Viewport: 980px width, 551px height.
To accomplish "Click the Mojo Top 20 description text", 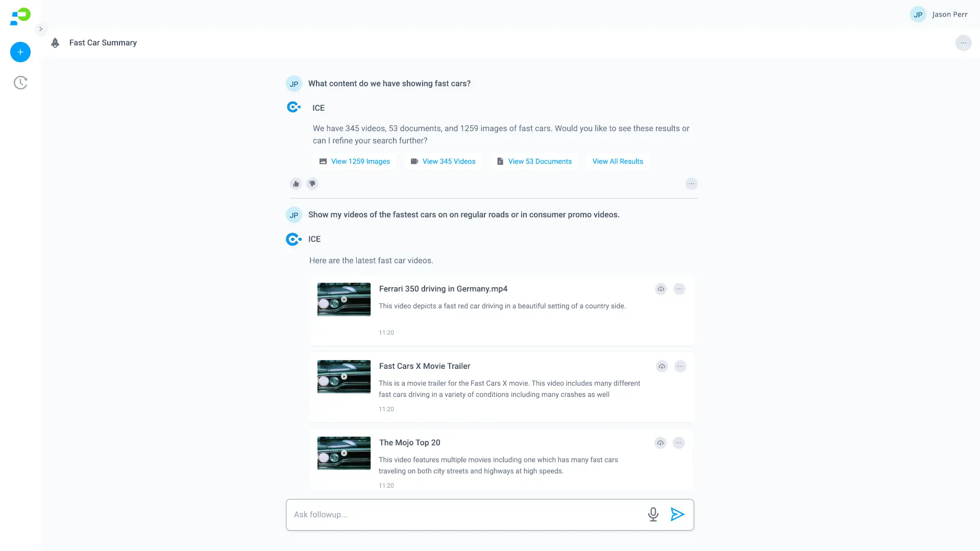I will pyautogui.click(x=498, y=465).
